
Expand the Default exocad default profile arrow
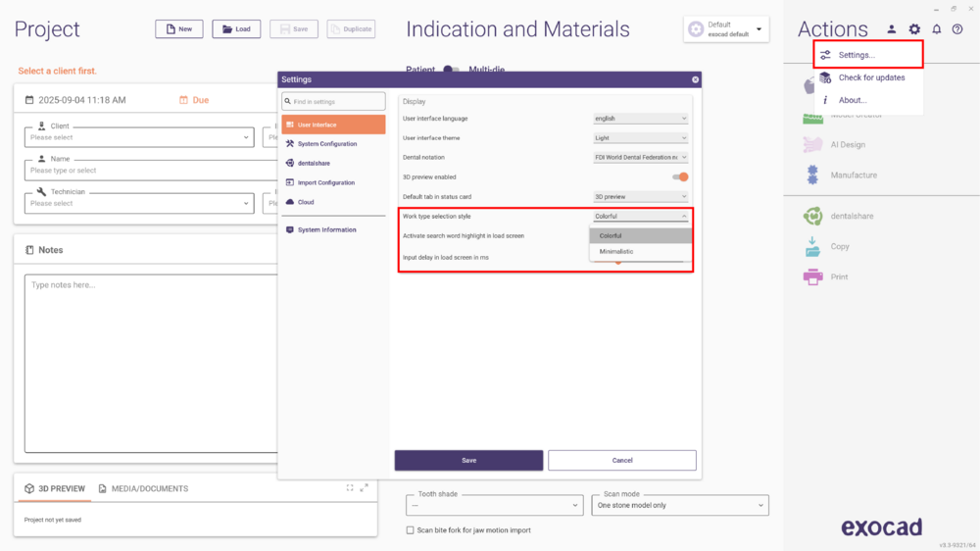click(759, 29)
